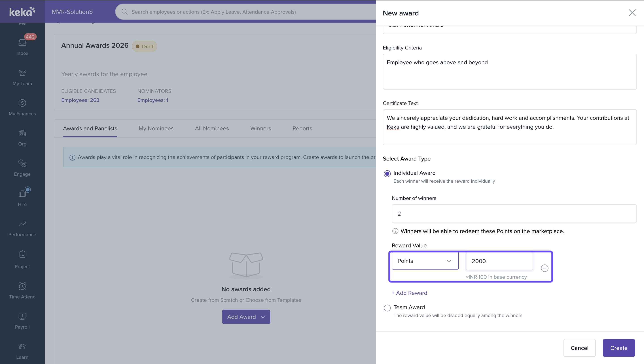Screen dimensions: 644x364
Task: Click the Cancel button
Action: (x=579, y=348)
